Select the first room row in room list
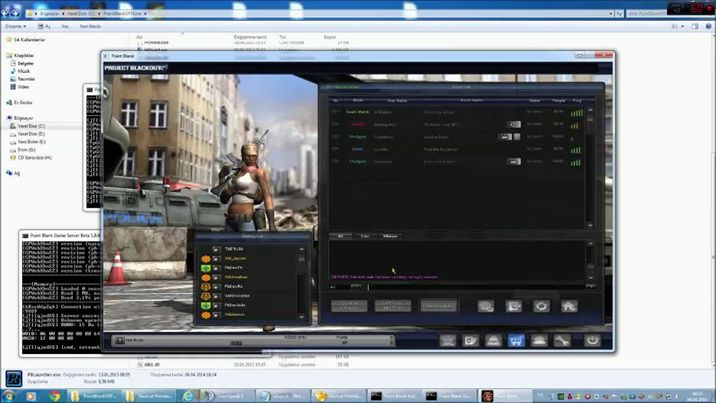 (x=457, y=112)
